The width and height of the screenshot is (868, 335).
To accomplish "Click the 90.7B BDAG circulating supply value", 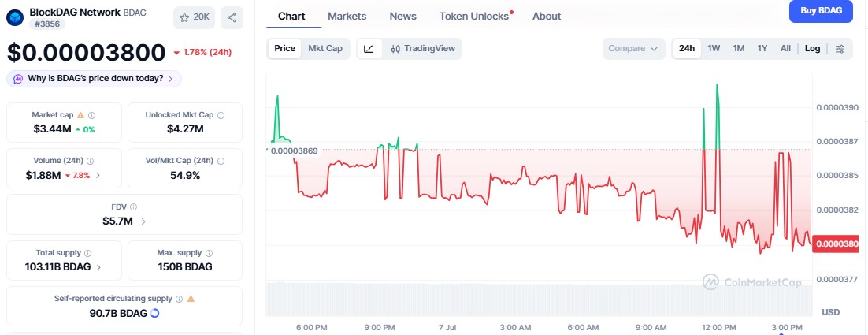I will tap(118, 313).
